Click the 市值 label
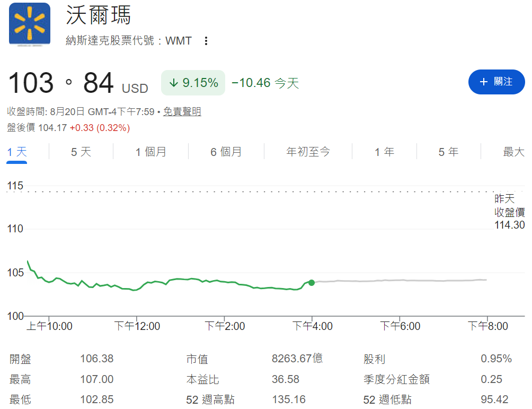Screen dimensions: 532x409 tap(197, 359)
